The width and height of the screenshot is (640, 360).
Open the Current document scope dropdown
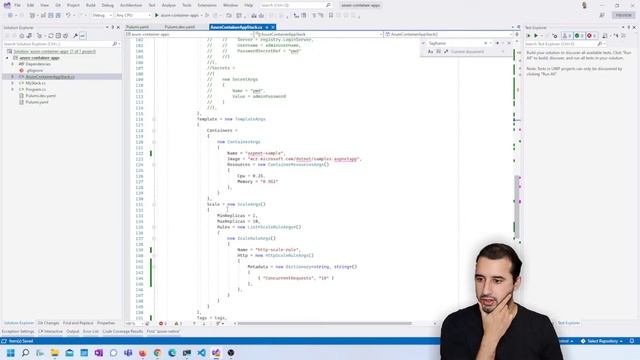coord(478,52)
